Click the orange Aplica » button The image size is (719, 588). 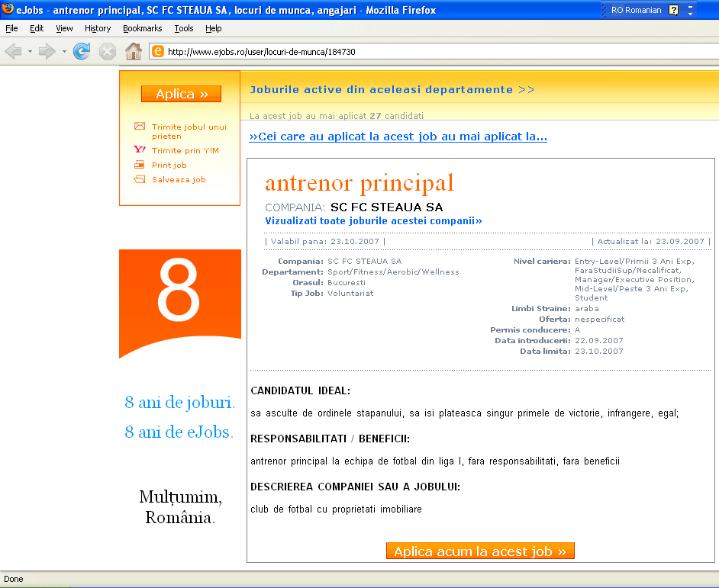point(181,94)
